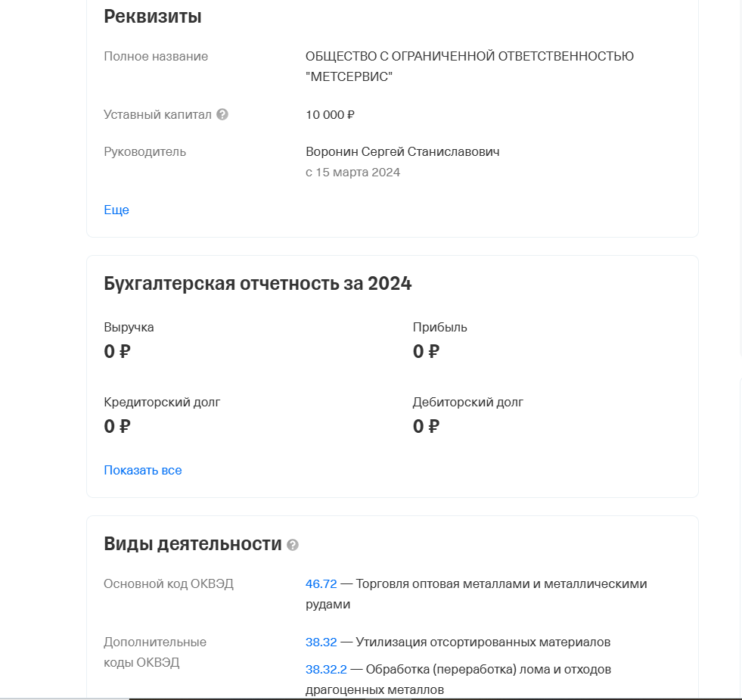This screenshot has height=700, width=742.
Task: Open OKVED code 46.72 link
Action: tap(321, 584)
